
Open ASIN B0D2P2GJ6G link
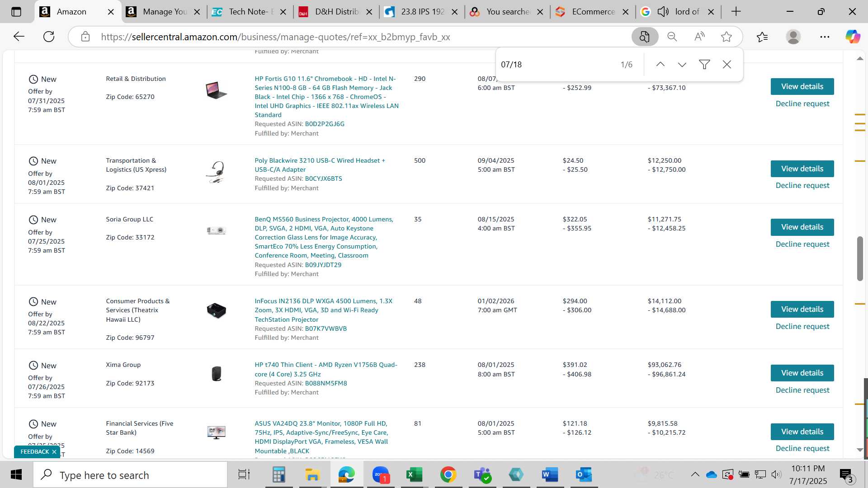325,124
